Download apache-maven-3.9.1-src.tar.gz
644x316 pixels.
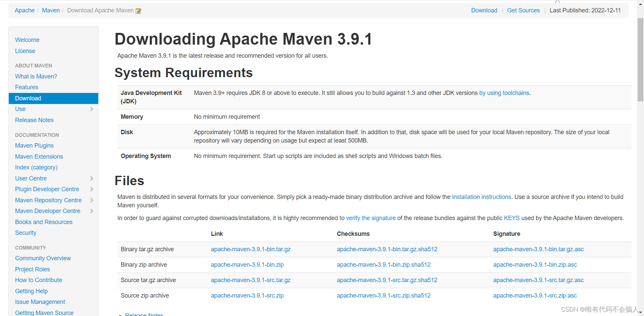point(251,280)
